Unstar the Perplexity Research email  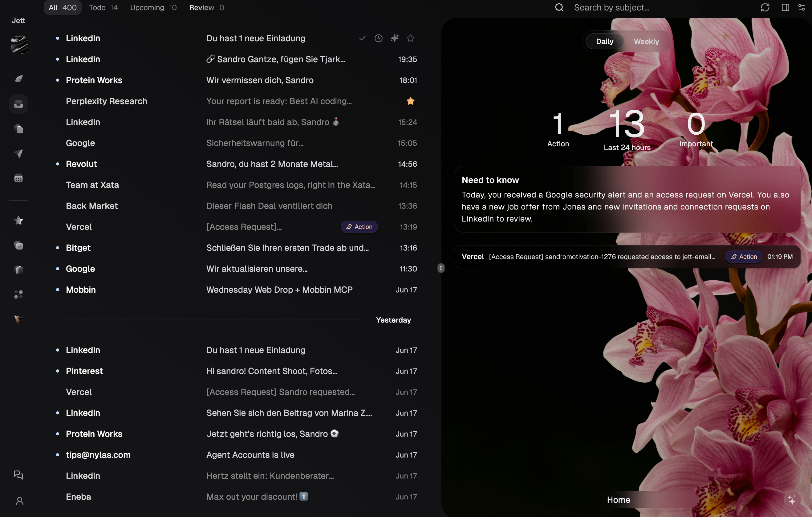coord(410,101)
